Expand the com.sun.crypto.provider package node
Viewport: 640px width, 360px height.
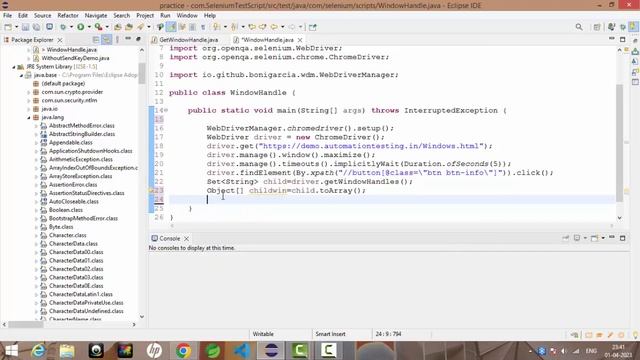click(x=29, y=92)
